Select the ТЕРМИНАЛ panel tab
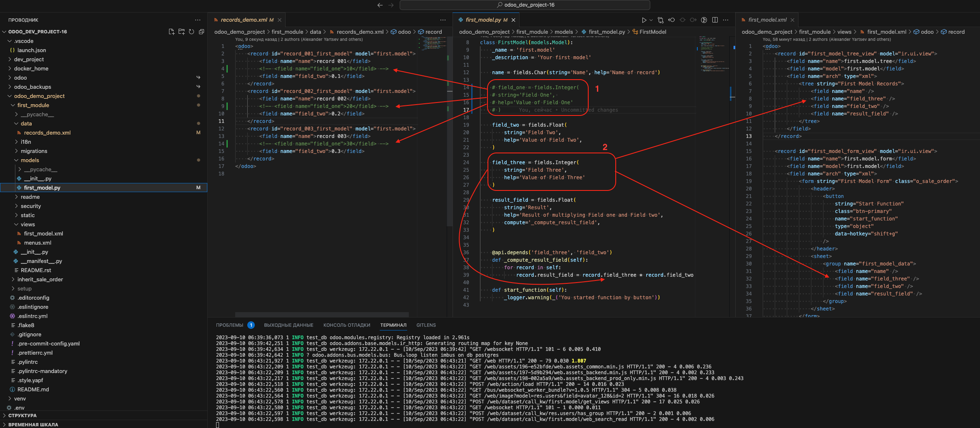The image size is (980, 428). point(393,325)
